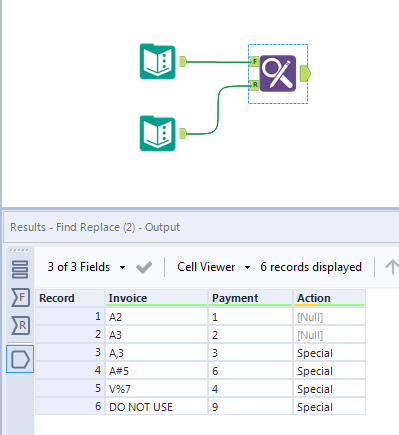Viewport: 399px width, 435px height.
Task: Select the Special Action cell for A#5
Action: click(x=329, y=371)
